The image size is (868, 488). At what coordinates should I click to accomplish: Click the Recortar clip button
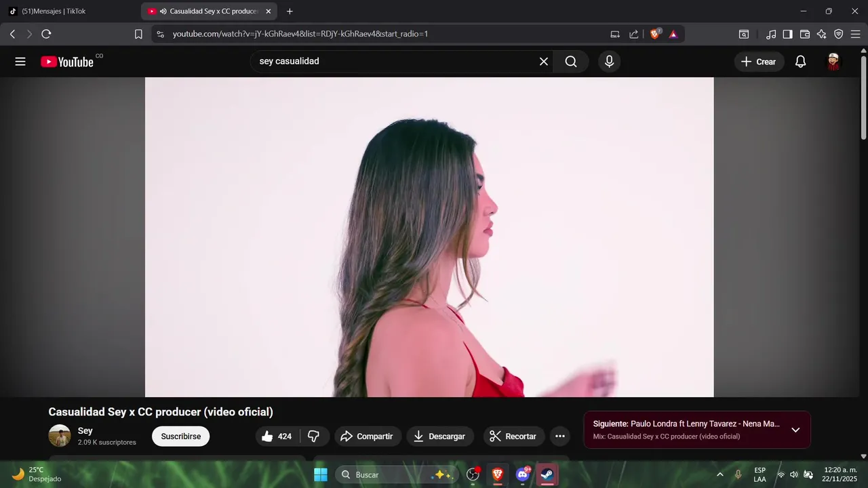tap(513, 436)
